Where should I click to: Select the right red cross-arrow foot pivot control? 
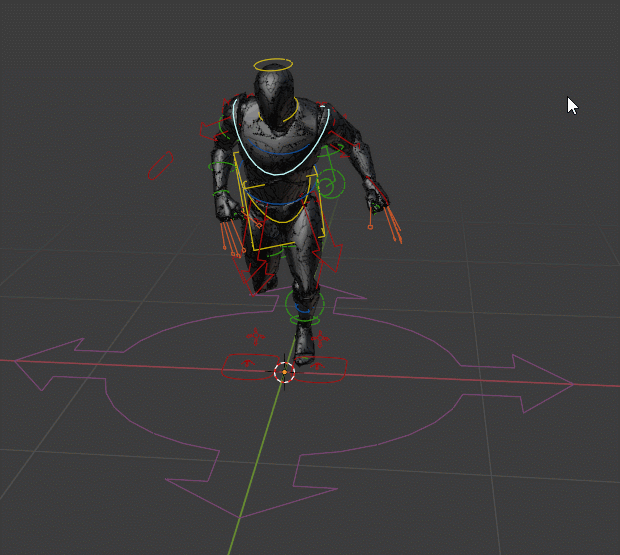tap(320, 339)
